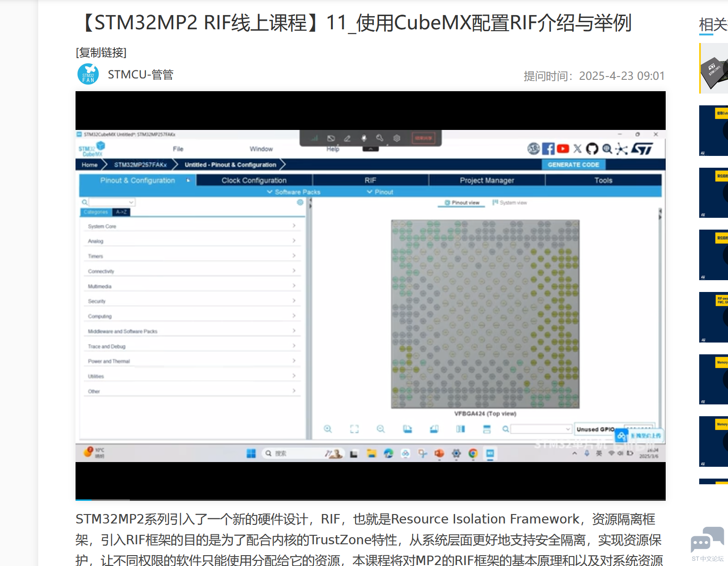Viewport: 728px width, 566px height.
Task: Expand Middleware and Software Packs category
Action: tap(192, 331)
